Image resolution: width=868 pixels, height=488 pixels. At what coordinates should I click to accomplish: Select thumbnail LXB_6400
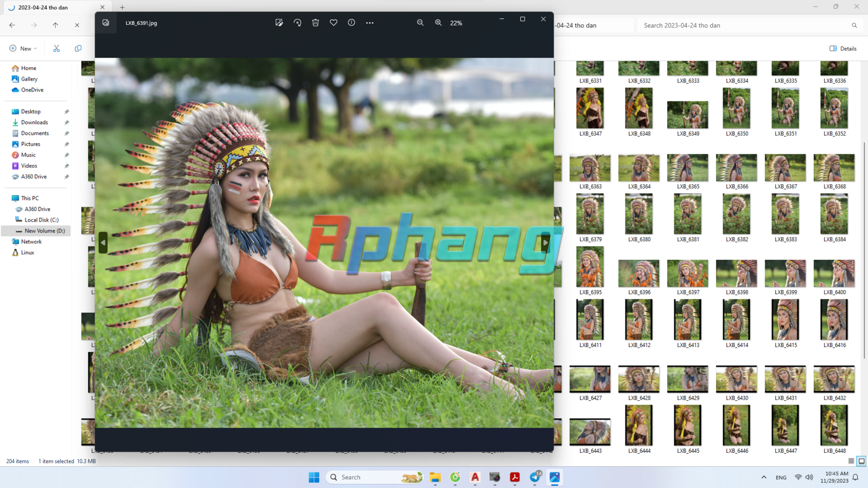(834, 273)
